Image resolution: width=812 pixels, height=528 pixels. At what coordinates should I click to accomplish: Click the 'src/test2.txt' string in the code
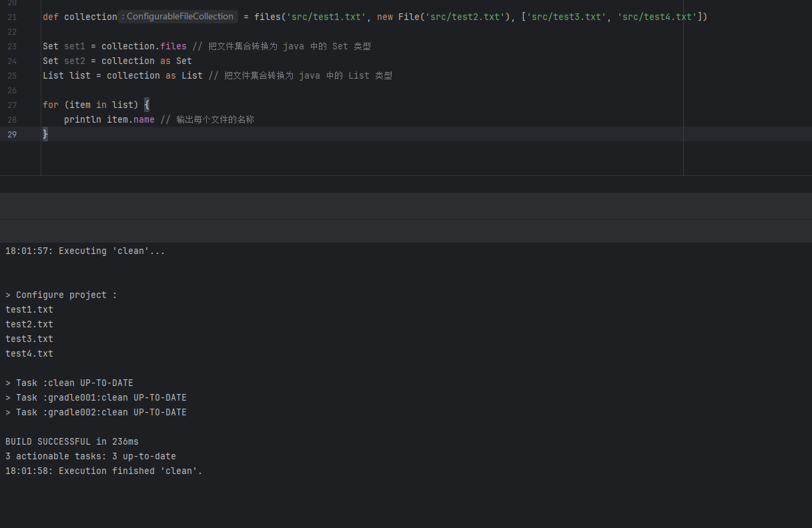click(x=465, y=17)
